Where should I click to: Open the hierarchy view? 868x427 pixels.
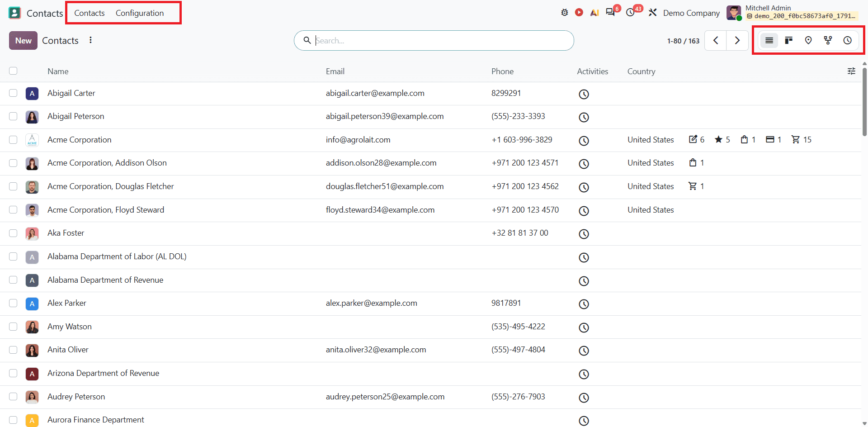[x=828, y=41]
